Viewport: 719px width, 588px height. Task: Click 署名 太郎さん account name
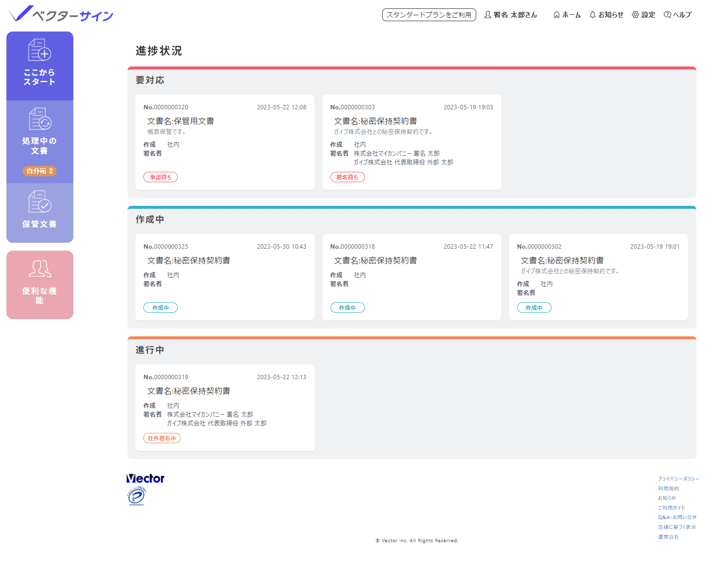click(515, 15)
